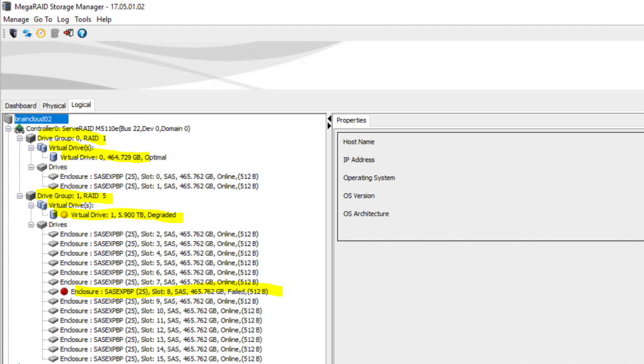
Task: Click the Drives folder icon under Drive Group 1
Action: point(42,225)
